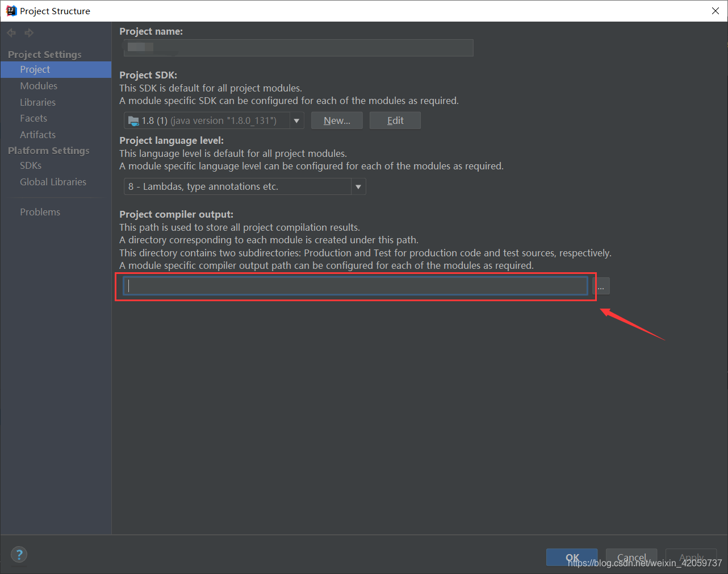
Task: Click the Edit SDK button
Action: [x=395, y=120]
